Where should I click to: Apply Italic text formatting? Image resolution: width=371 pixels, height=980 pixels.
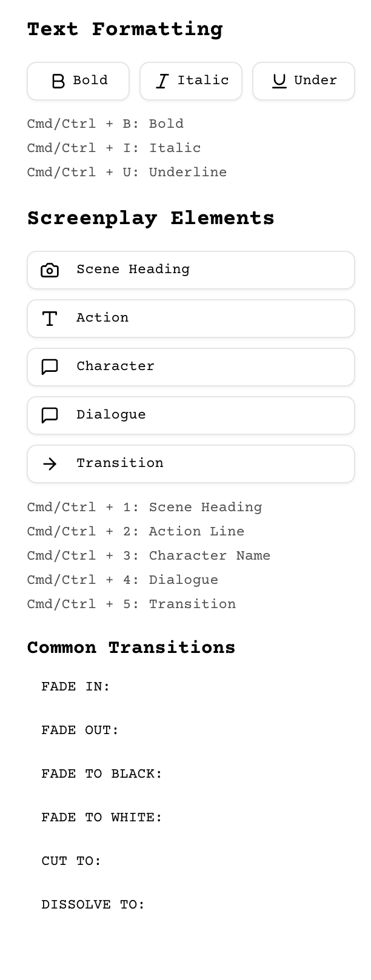[191, 81]
